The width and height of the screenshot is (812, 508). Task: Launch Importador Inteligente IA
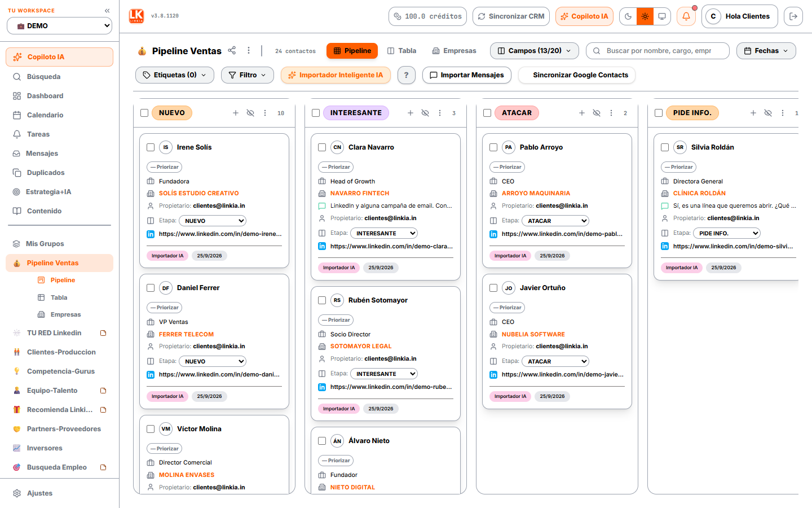[336, 75]
